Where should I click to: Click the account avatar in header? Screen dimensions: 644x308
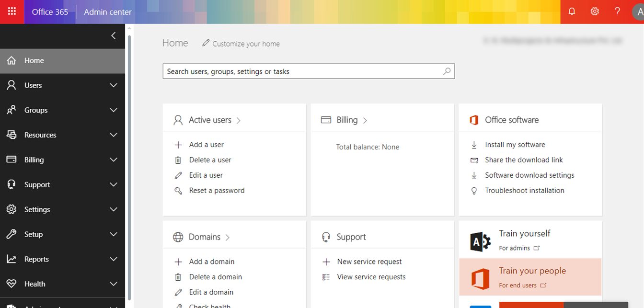click(x=638, y=12)
